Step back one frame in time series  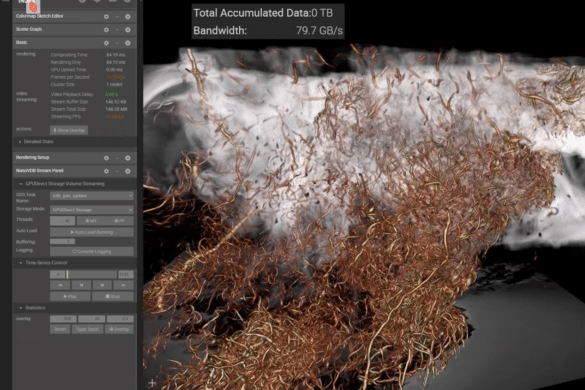(x=81, y=285)
